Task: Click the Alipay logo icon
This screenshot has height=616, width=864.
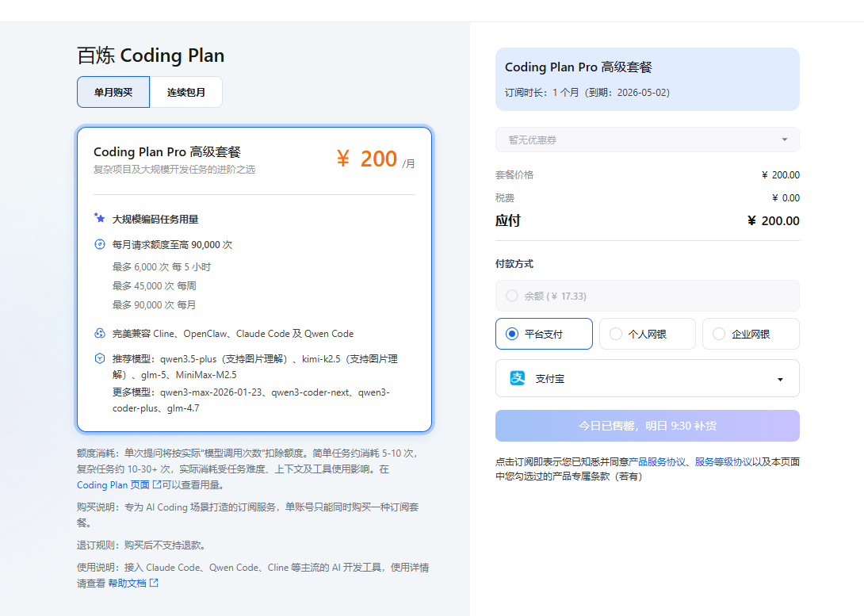Action: coord(518,378)
